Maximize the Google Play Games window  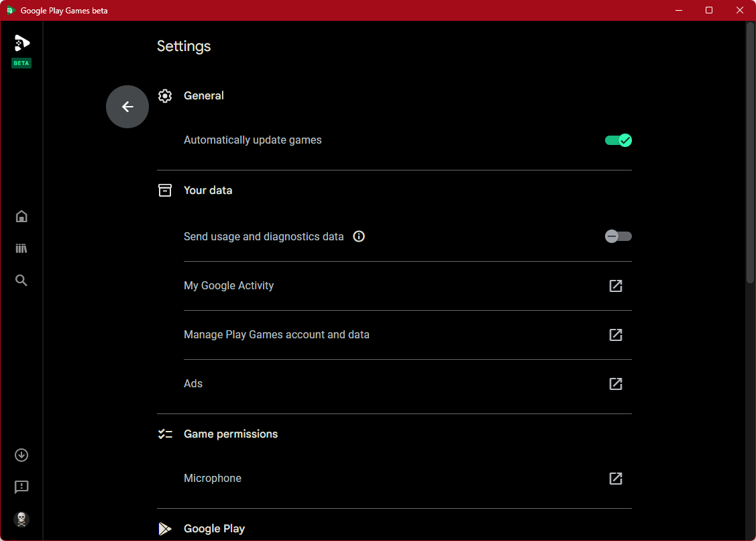tap(709, 10)
